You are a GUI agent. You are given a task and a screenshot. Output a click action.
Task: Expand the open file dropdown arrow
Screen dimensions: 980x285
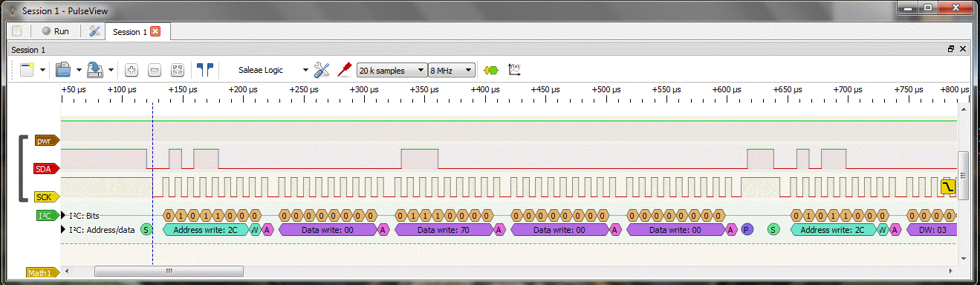tap(78, 70)
